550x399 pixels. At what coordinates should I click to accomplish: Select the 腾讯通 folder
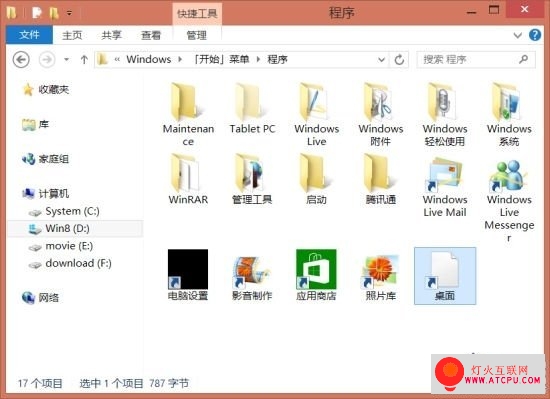381,179
